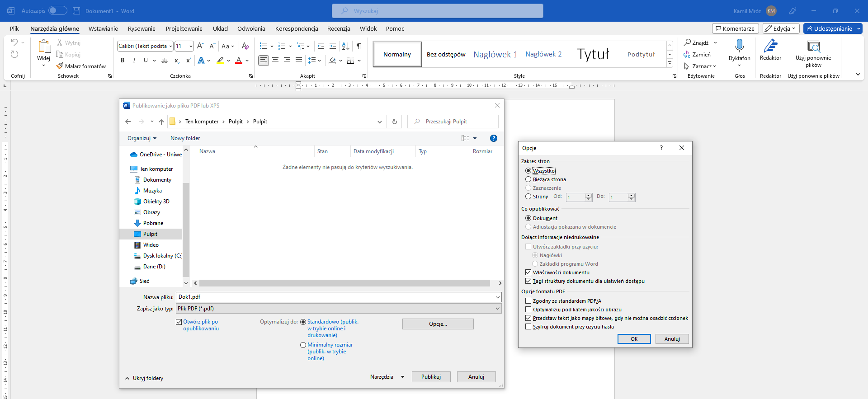
Task: Open Zapisz jako typ dropdown
Action: 497,309
